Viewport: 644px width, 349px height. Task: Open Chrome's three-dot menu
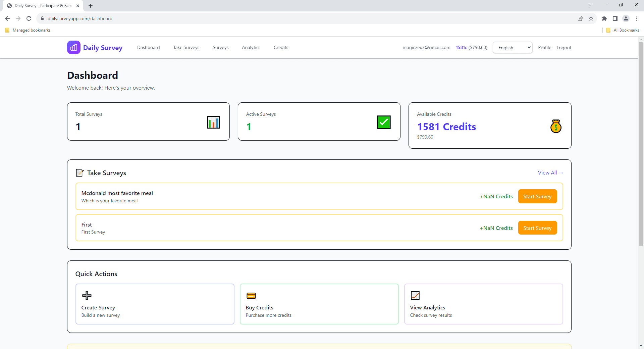(x=637, y=18)
